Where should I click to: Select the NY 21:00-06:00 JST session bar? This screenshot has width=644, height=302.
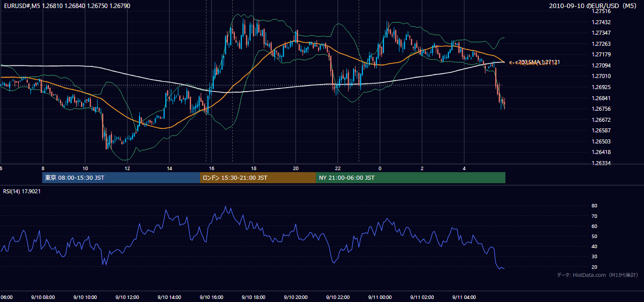pos(411,178)
